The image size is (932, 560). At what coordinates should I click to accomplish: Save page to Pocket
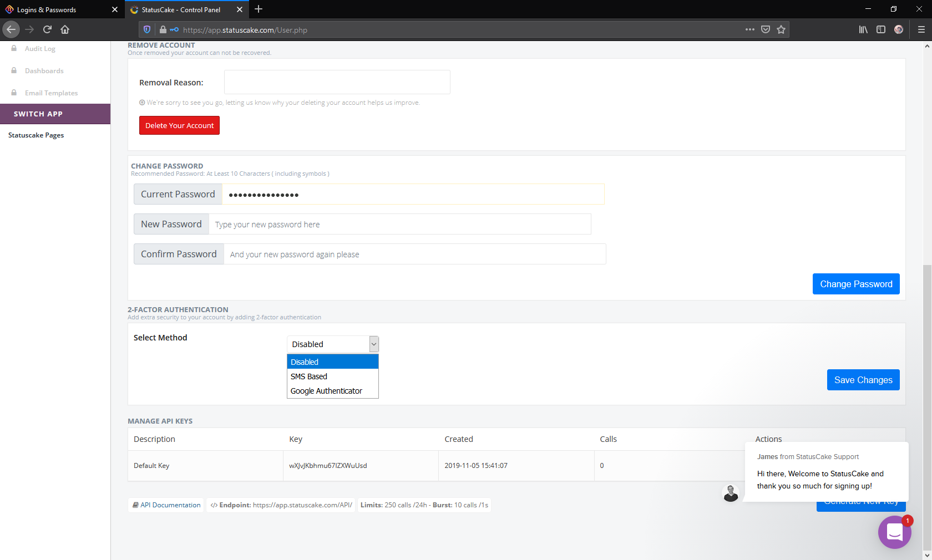tap(766, 29)
